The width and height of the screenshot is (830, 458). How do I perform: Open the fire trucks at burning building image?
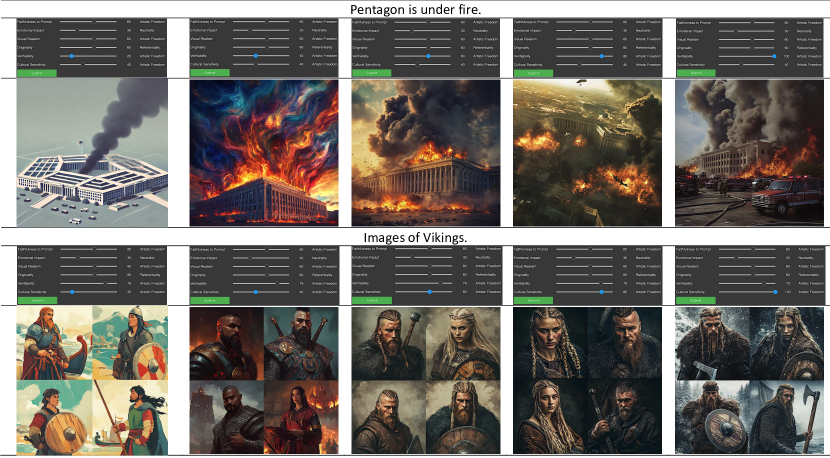750,153
